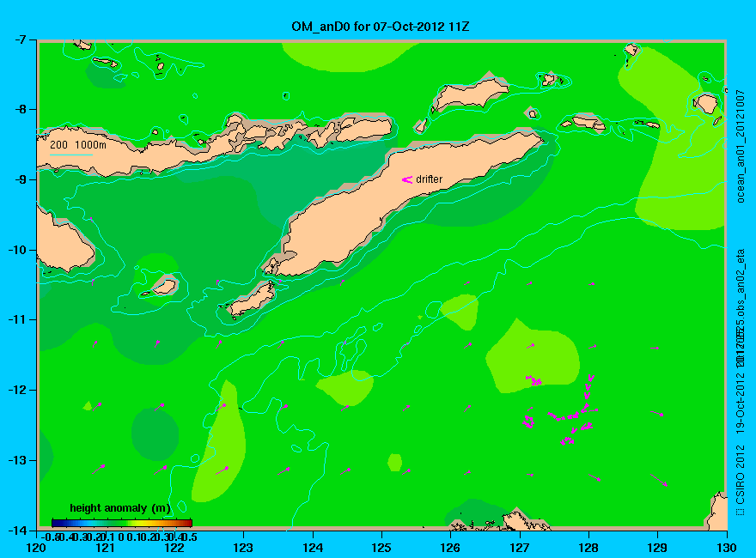
Task: Click the '200 1000m' depth contour label
Action: click(78, 144)
